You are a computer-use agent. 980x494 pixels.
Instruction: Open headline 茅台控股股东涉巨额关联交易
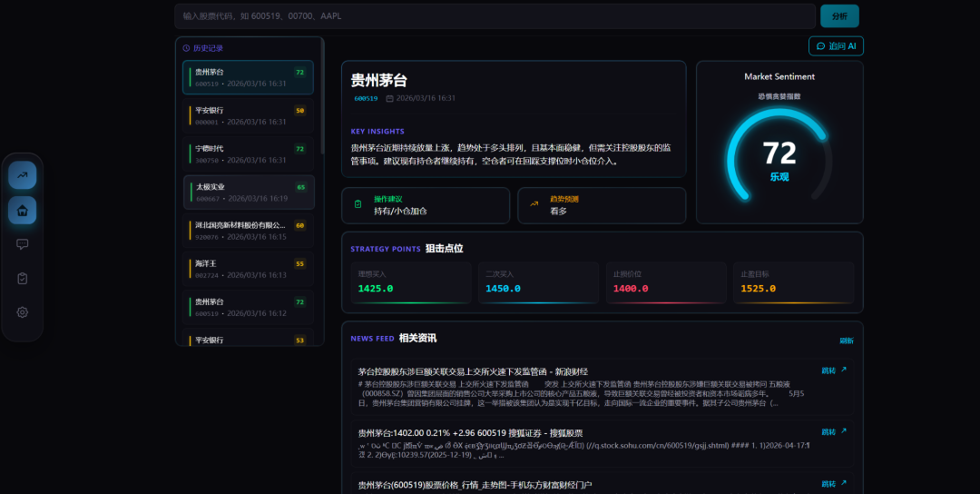point(473,371)
